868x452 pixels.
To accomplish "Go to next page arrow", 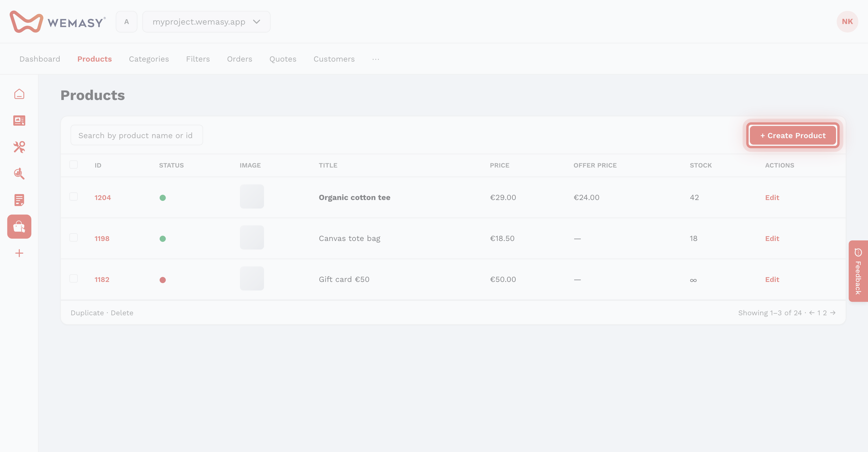I will 833,313.
